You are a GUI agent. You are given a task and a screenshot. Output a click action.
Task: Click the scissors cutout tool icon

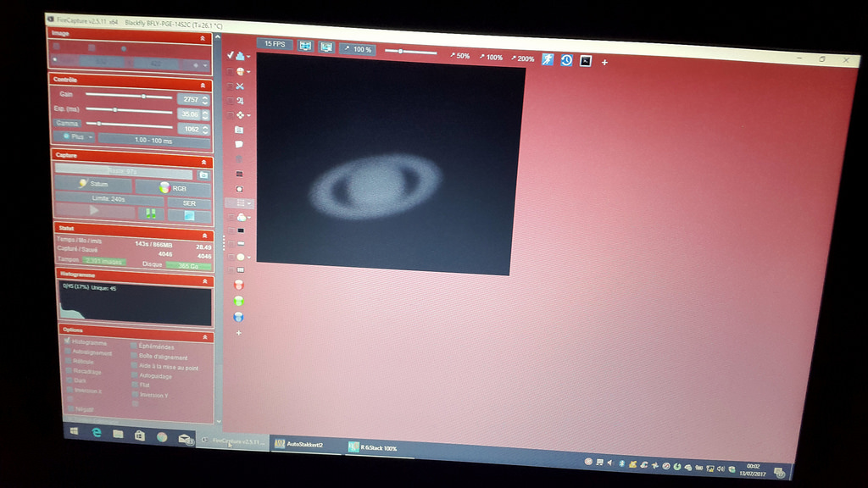coord(240,86)
